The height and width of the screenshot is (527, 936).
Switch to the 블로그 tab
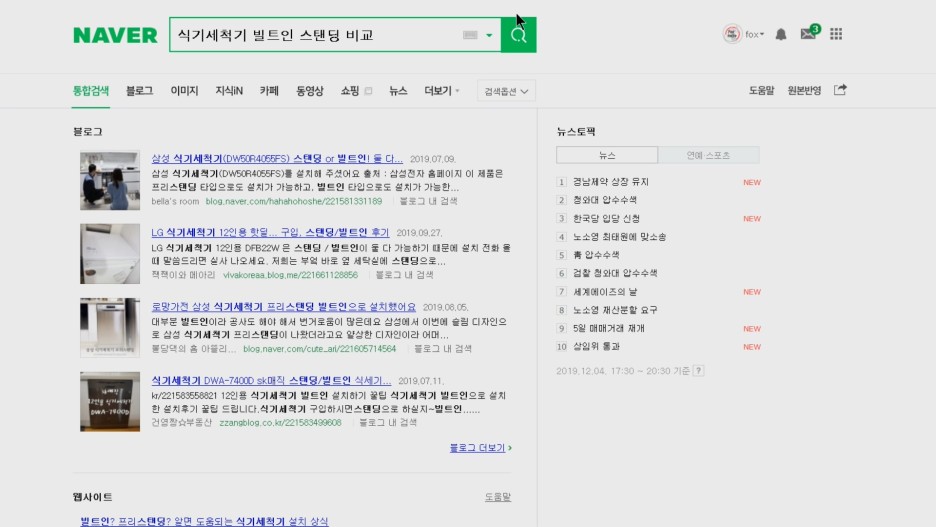point(139,91)
